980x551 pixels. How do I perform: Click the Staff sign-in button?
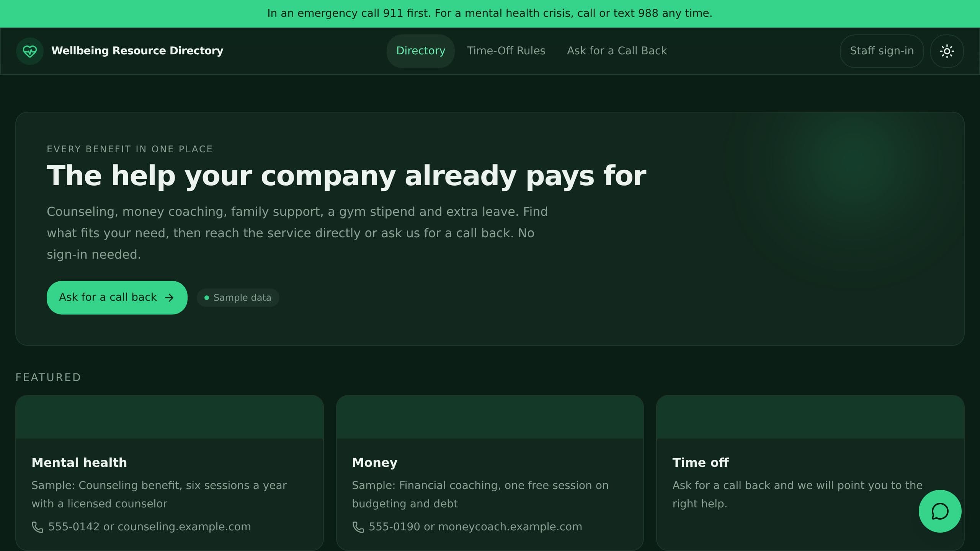[x=882, y=51]
